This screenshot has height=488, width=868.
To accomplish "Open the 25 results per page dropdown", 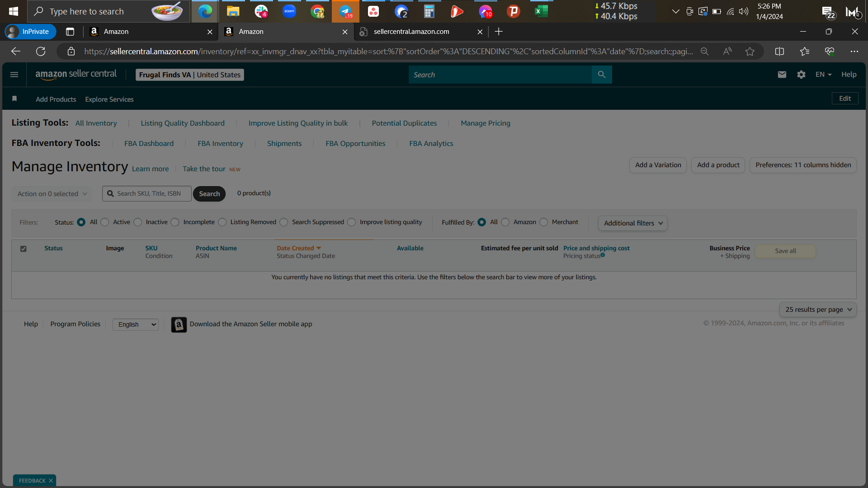I will tap(818, 310).
